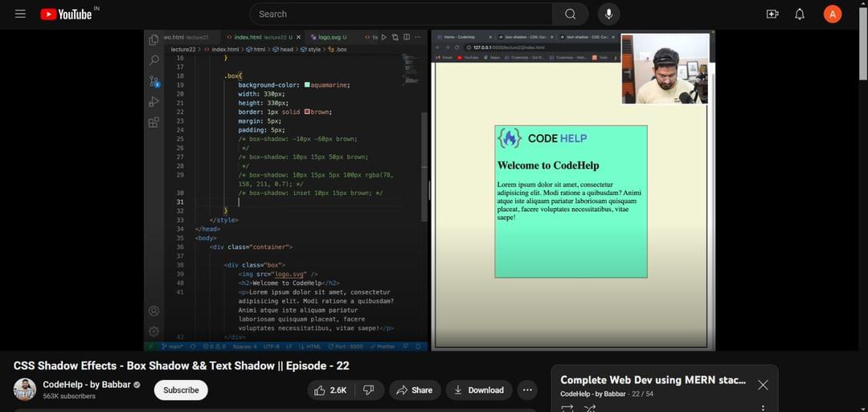Click the Run play icon in editor toolbar
868x412 pixels.
pos(384,37)
